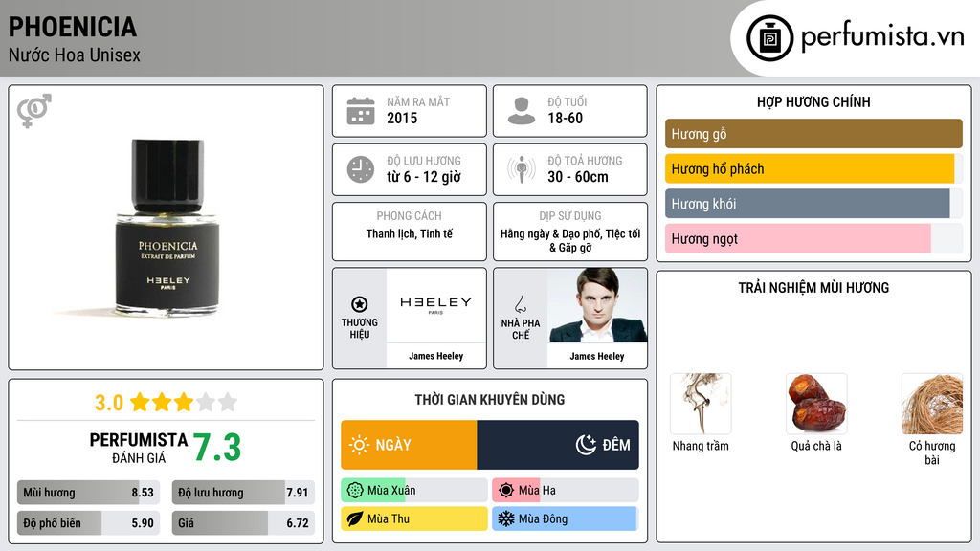Click the fifth grey rating star
Viewport: 980px width, 551px height.
pos(228,402)
